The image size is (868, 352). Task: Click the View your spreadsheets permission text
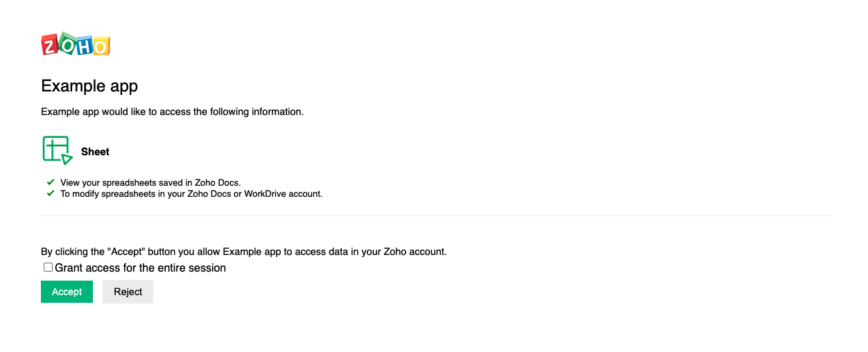[x=150, y=183]
